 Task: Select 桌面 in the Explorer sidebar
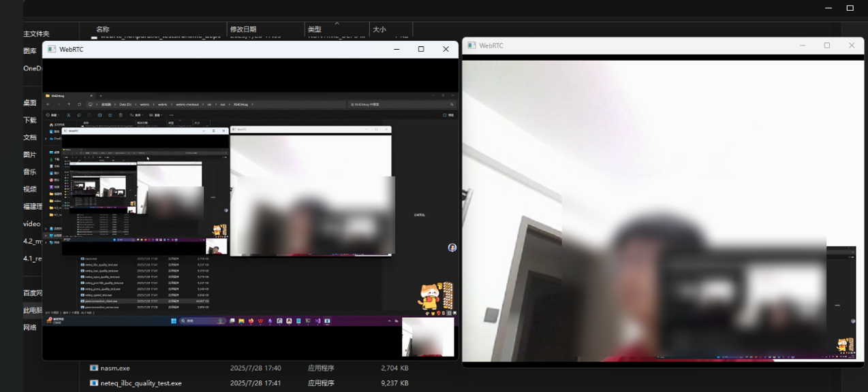30,103
